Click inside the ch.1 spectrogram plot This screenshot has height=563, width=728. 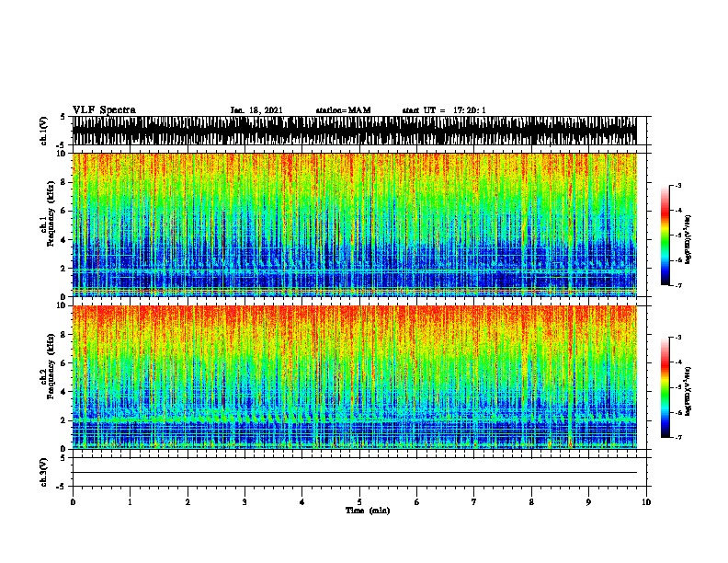point(354,224)
